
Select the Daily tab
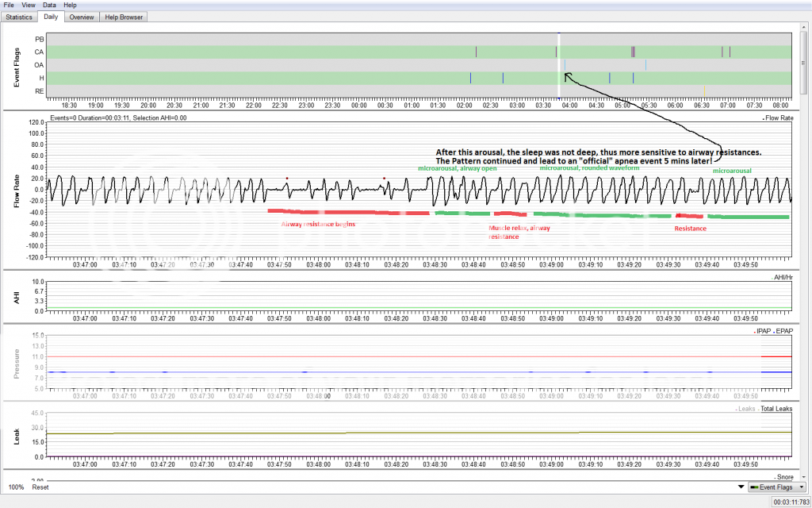(x=51, y=17)
